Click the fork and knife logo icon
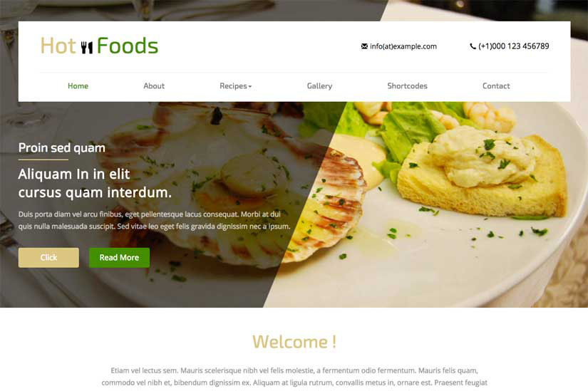Screen dimensions: 588x391 [x=87, y=47]
